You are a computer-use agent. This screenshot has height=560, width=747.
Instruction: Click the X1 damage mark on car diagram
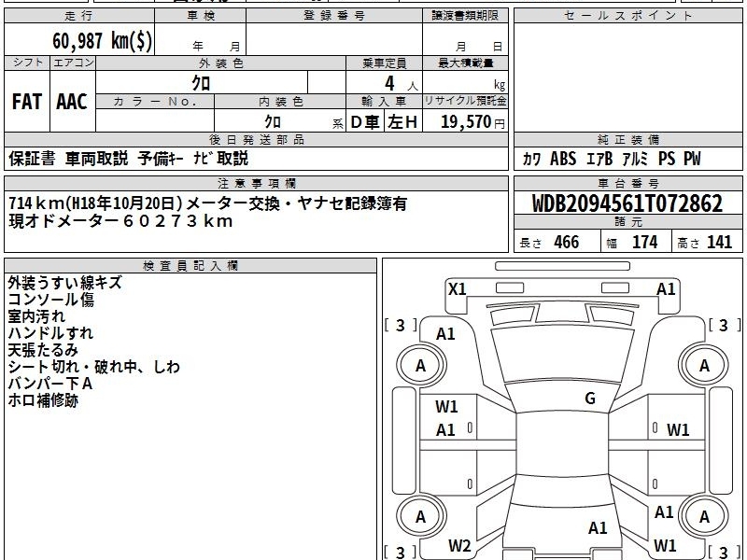click(x=458, y=289)
